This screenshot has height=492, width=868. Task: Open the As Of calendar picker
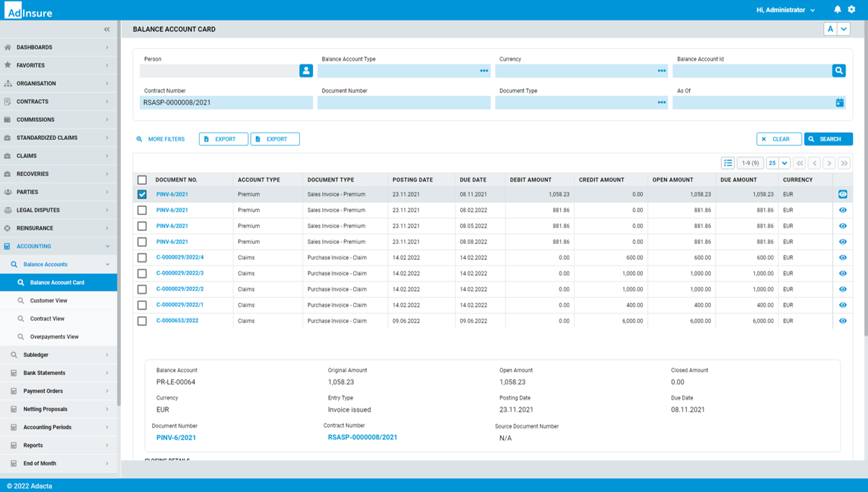(839, 102)
